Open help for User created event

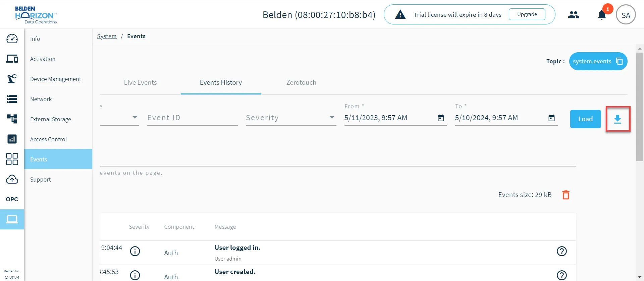(x=562, y=275)
